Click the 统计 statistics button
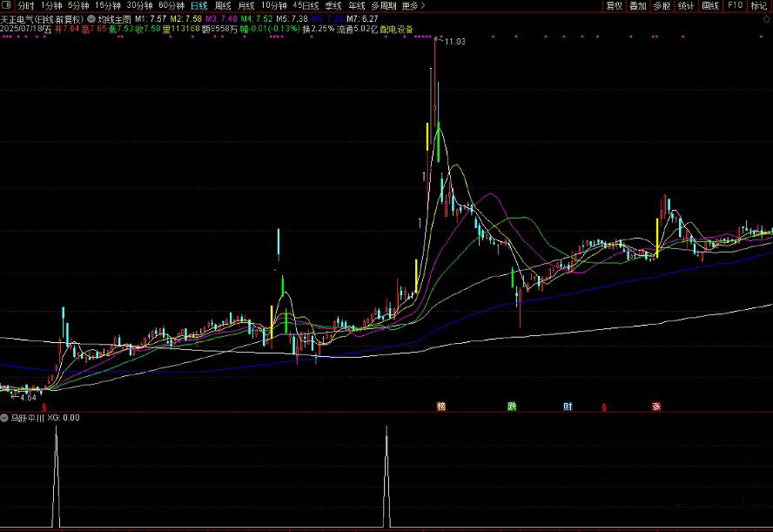 [686, 6]
